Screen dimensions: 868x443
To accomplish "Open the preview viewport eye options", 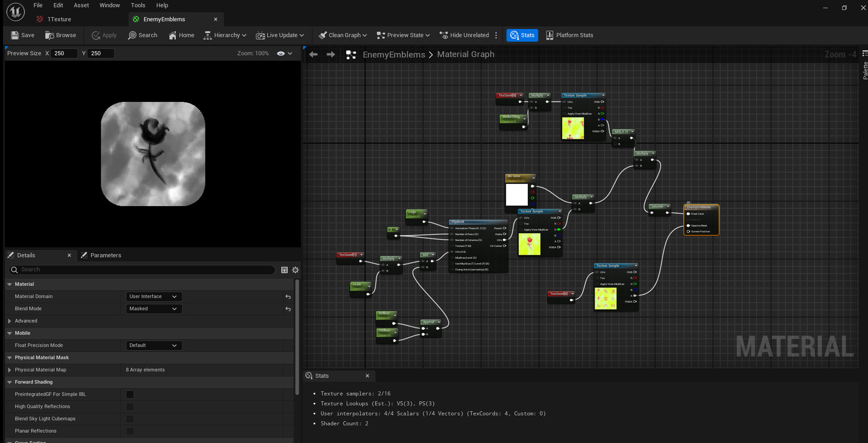I will (284, 53).
